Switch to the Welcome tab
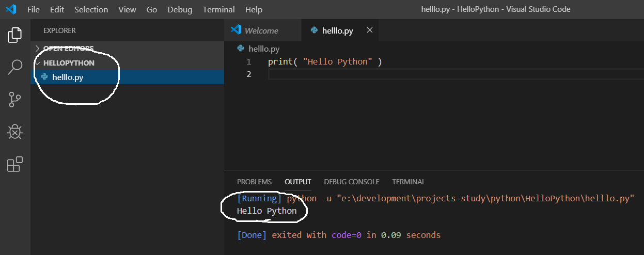 pos(262,30)
